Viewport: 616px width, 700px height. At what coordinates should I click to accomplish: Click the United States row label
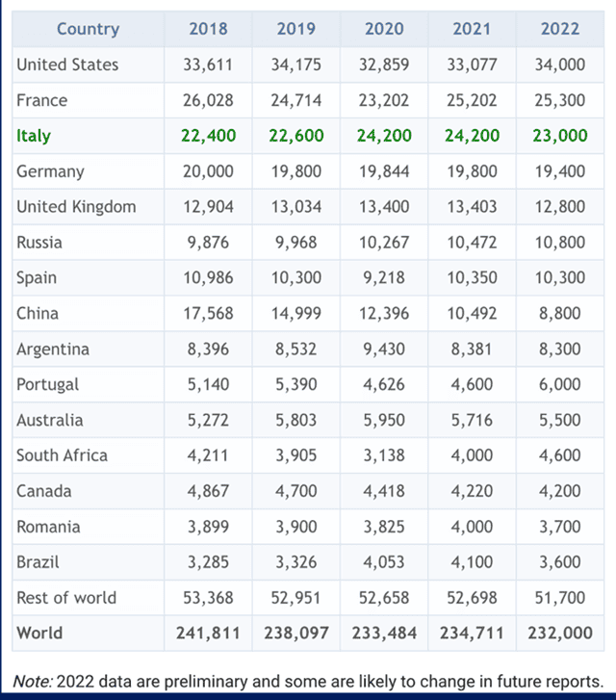[x=67, y=65]
